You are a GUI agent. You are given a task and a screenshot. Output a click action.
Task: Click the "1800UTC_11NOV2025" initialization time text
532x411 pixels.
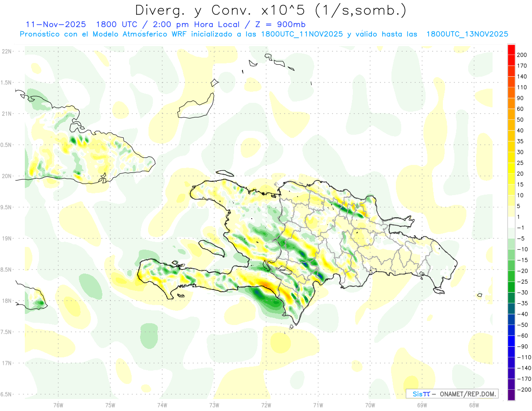pos(302,34)
